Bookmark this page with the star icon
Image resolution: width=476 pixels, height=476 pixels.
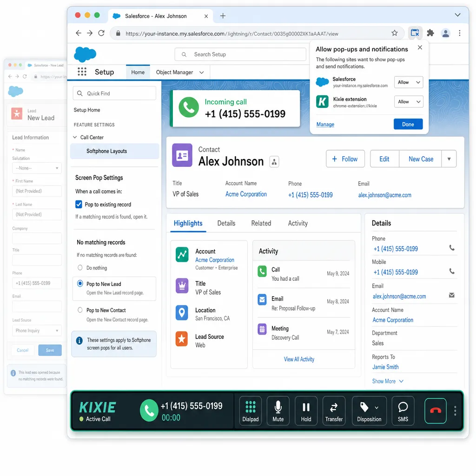[394, 33]
